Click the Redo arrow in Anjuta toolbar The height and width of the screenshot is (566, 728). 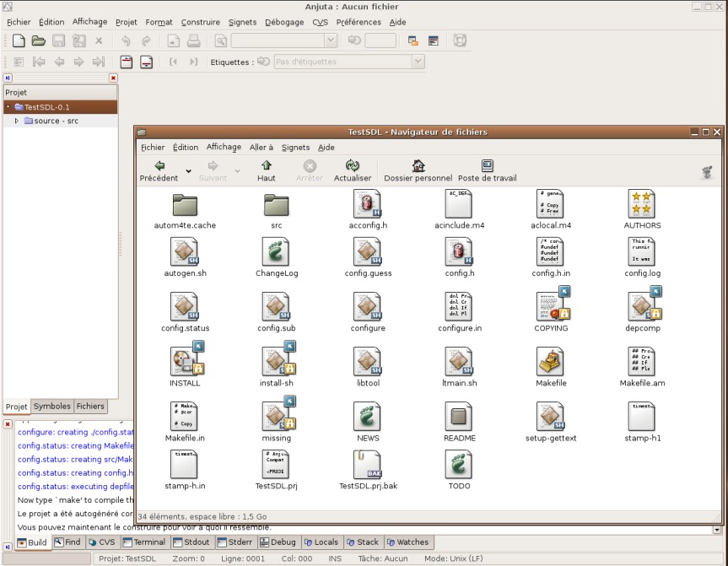[146, 40]
